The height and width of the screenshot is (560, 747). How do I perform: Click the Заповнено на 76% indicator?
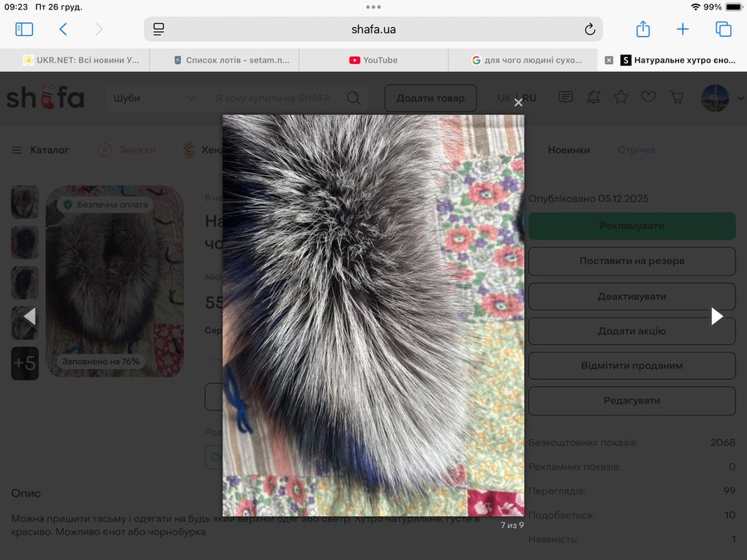point(99,362)
